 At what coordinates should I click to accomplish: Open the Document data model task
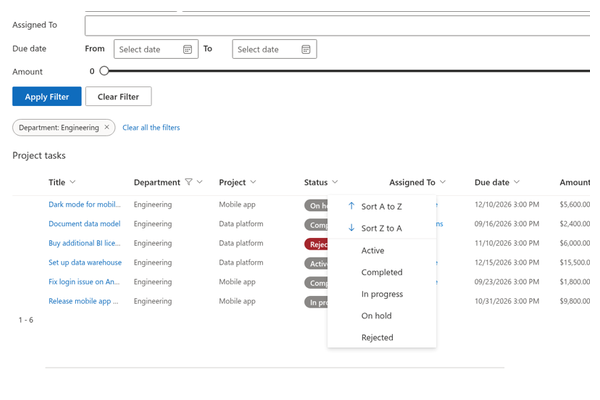(84, 224)
